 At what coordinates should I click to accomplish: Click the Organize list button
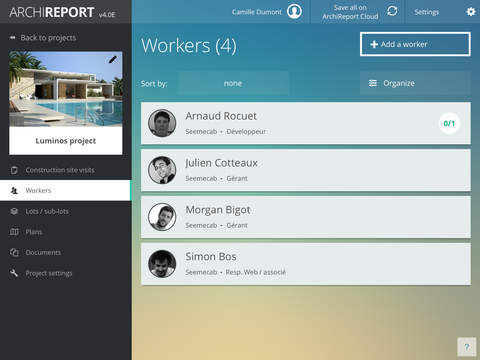click(x=415, y=83)
